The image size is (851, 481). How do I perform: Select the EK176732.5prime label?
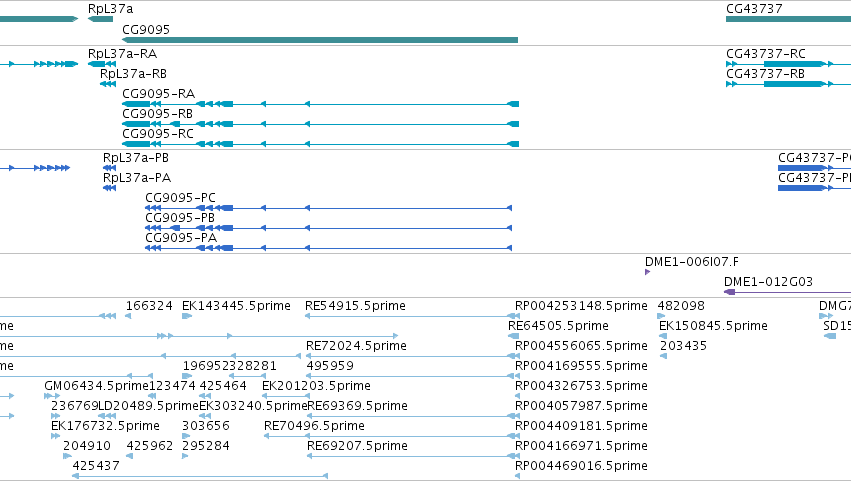tap(105, 426)
